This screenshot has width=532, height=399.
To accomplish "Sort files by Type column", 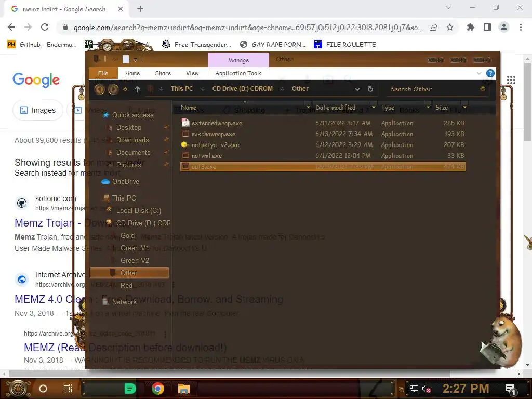I will pos(388,108).
